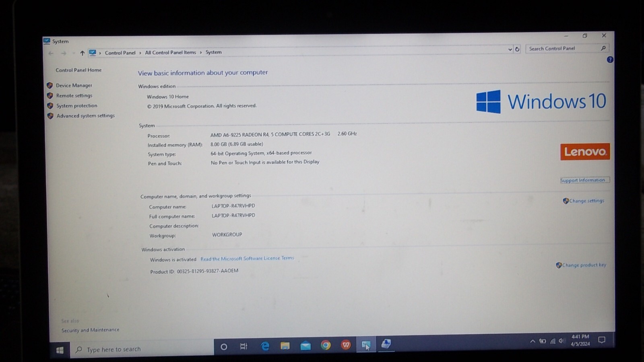Screen dimensions: 644x362
Task: Open the Help question mark icon
Action: tap(610, 60)
